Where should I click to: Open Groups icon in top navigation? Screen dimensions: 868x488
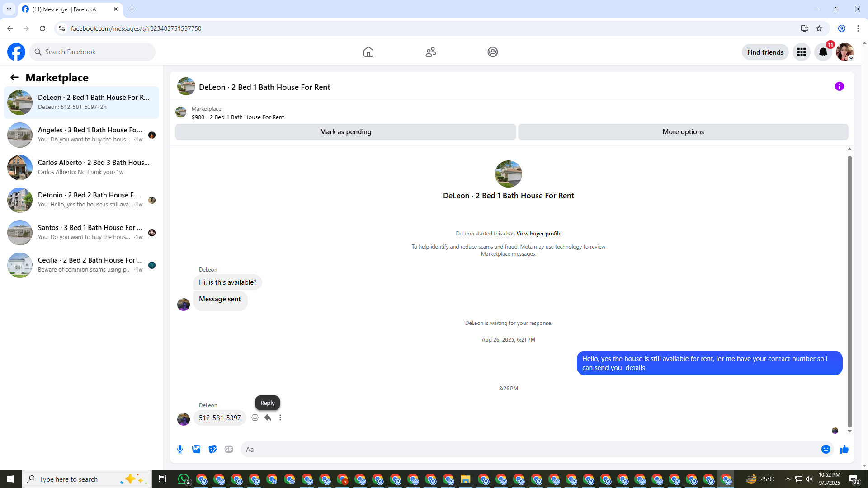(493, 52)
